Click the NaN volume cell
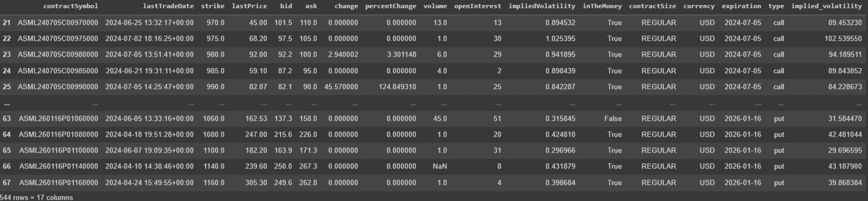 pyautogui.click(x=440, y=166)
